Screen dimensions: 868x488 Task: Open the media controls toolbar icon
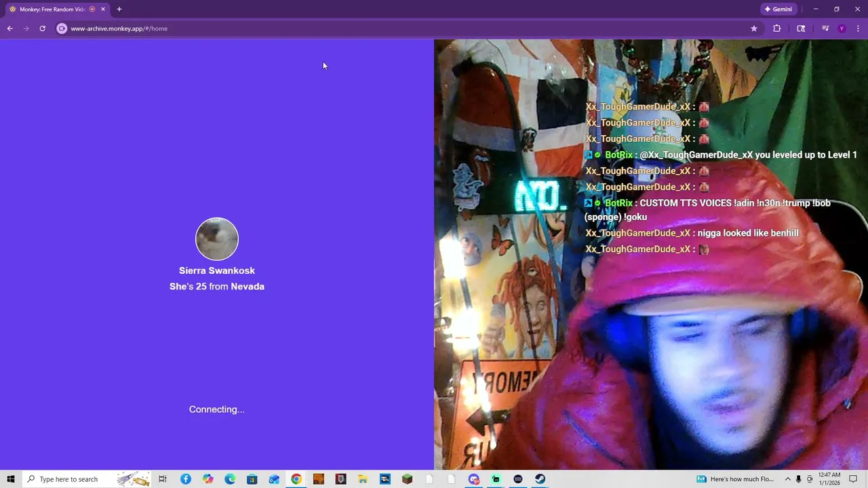coord(825,28)
